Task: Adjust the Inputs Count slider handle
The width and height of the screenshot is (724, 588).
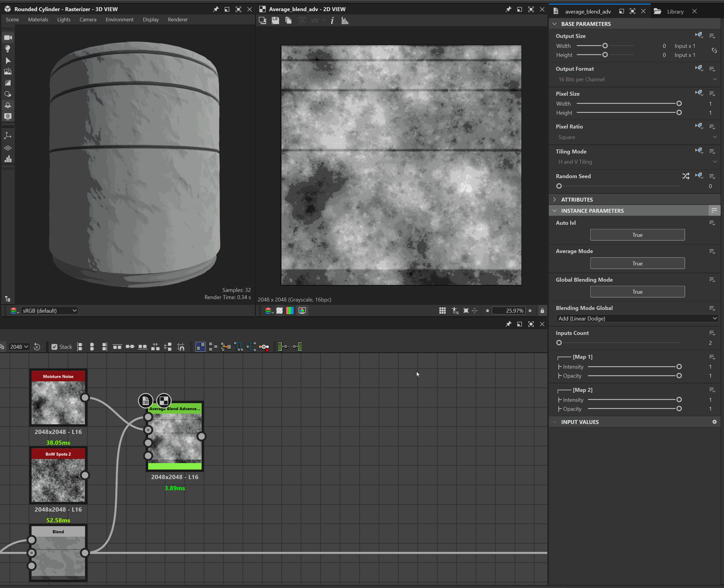Action: coord(559,343)
